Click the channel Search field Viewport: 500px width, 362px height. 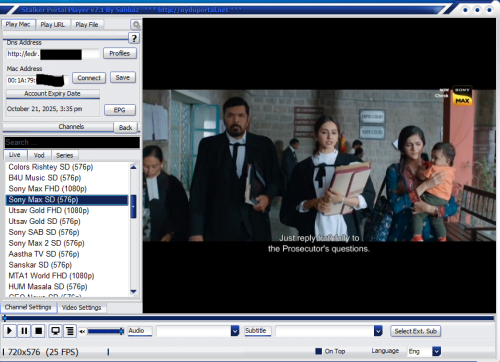[x=72, y=142]
